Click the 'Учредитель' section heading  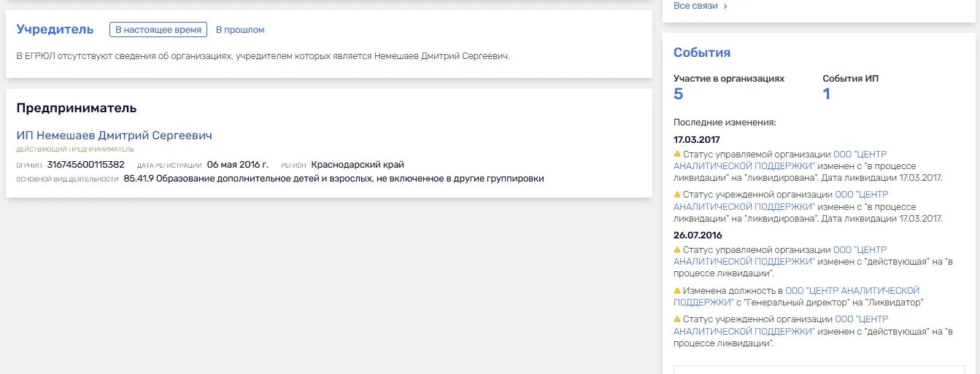pos(55,29)
